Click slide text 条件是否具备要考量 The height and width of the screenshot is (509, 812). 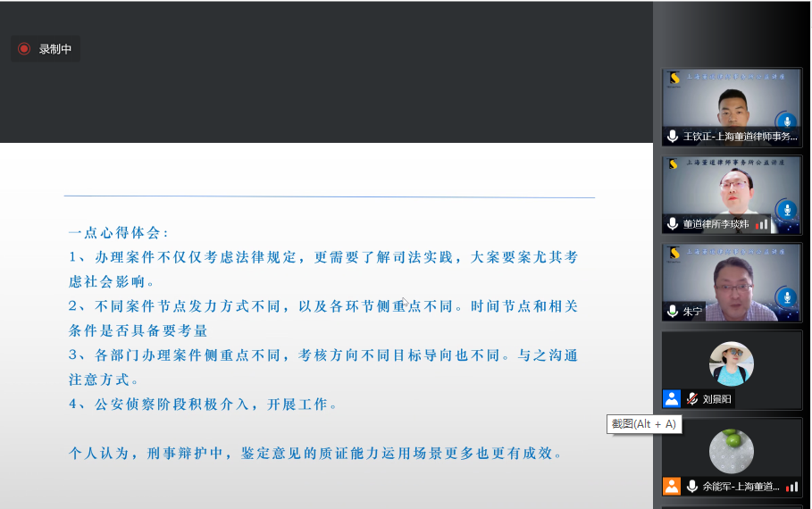click(138, 331)
